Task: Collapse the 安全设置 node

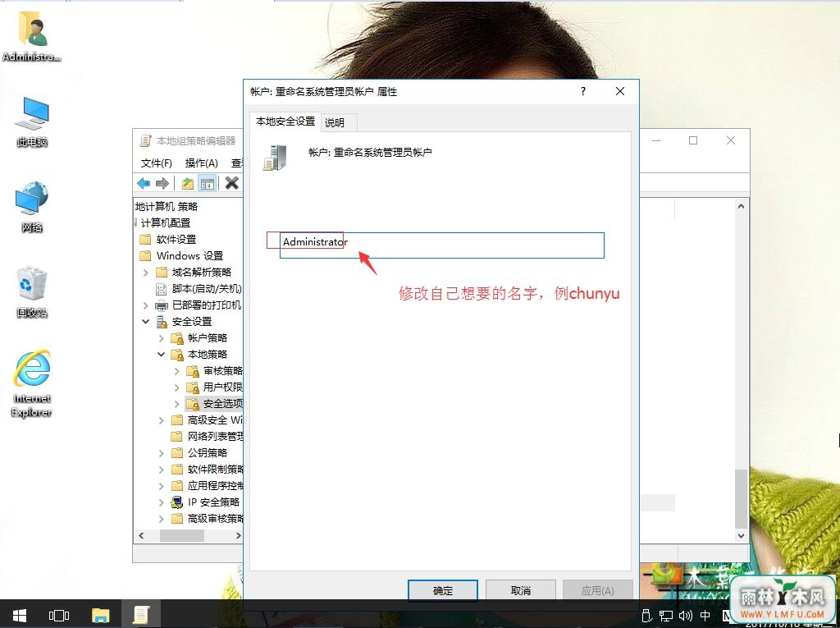Action: coord(146,322)
